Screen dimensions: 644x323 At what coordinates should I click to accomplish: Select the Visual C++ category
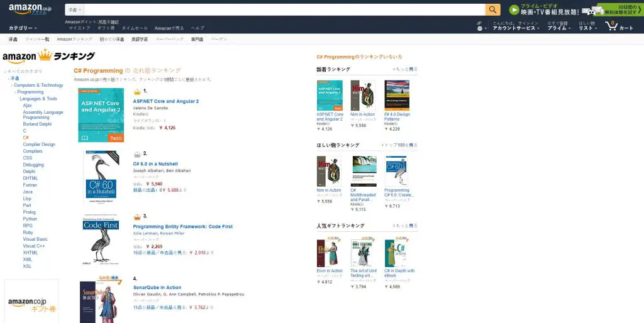pos(34,246)
